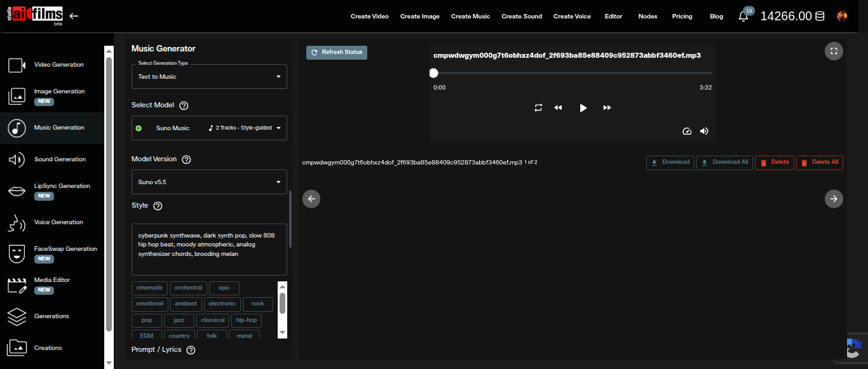Show help for Select Model
The width and height of the screenshot is (868, 369).
click(184, 105)
